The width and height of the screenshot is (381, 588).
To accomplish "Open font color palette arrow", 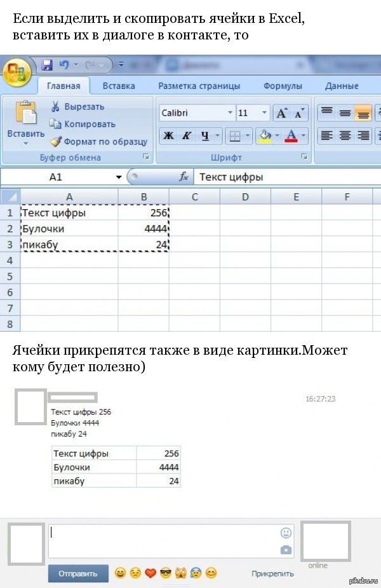I will [x=304, y=135].
